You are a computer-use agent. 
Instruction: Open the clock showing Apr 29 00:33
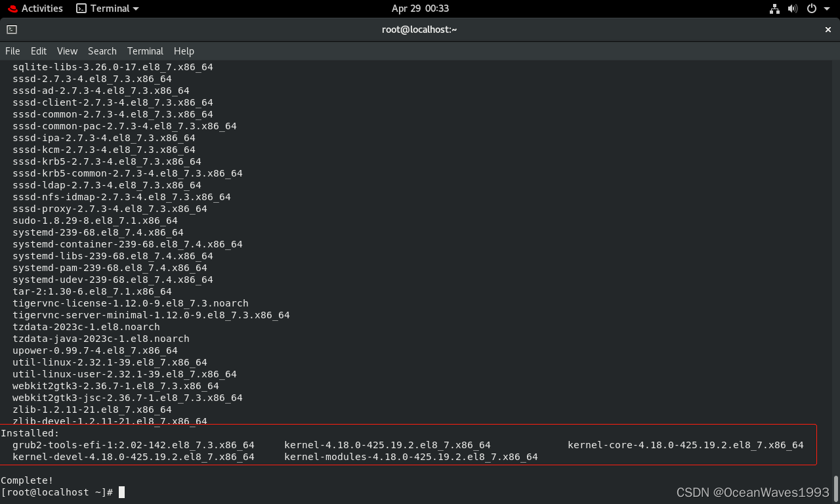pos(420,9)
